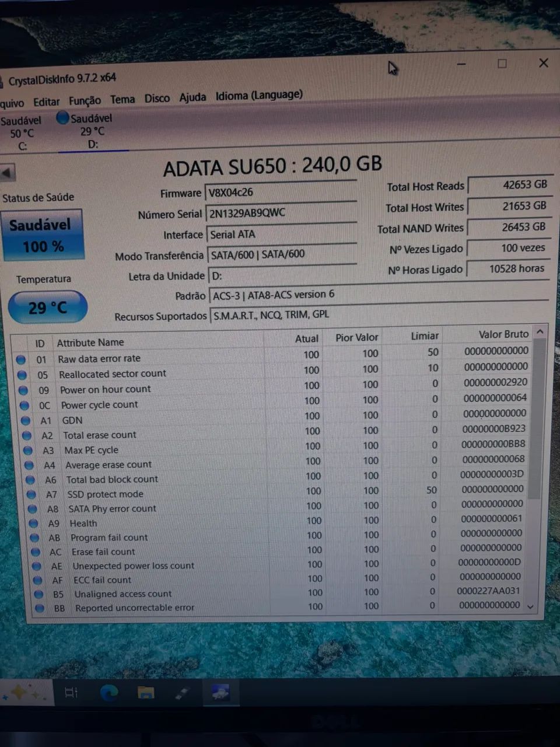This screenshot has width=560, height=747.
Task: Click the Firmware field V8X04c26
Action: coord(281,191)
